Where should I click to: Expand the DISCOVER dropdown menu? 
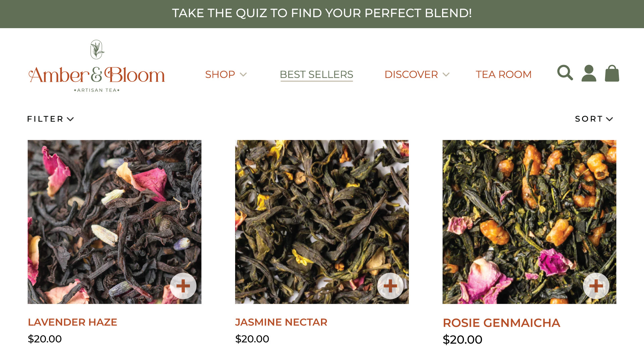point(417,74)
